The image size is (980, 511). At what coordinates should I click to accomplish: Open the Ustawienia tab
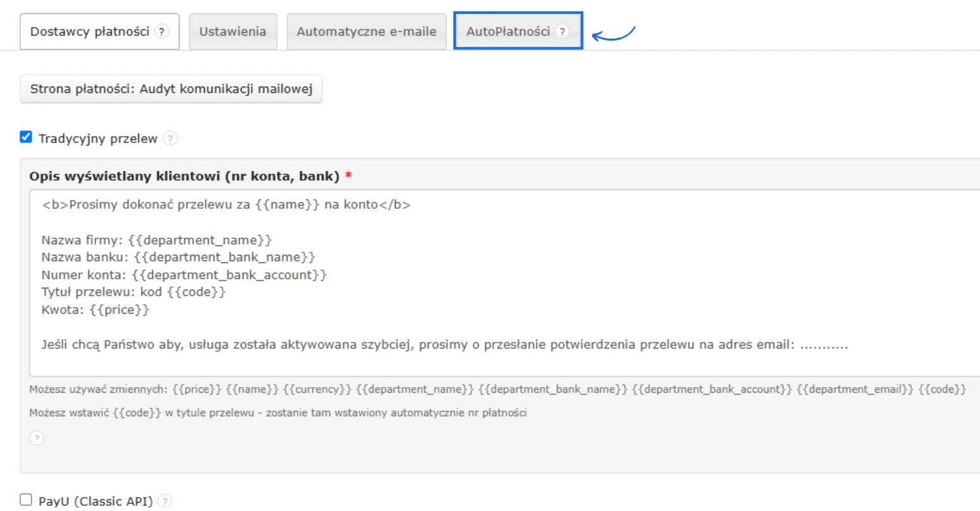(x=233, y=32)
